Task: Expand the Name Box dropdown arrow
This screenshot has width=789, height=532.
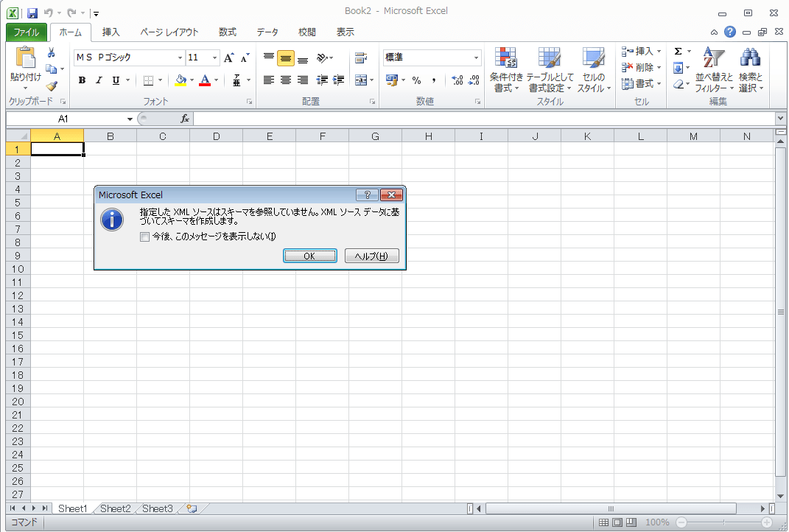Action: (x=130, y=119)
